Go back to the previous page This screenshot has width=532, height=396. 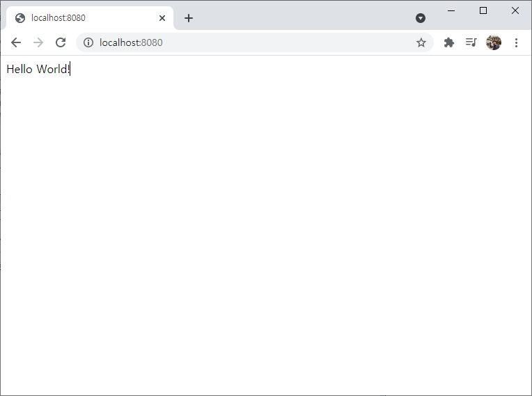pos(16,42)
